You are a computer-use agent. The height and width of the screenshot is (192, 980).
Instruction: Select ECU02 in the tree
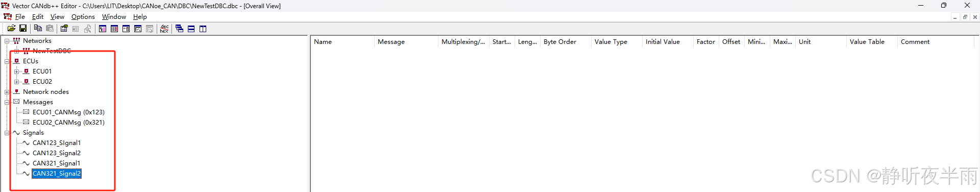(42, 82)
